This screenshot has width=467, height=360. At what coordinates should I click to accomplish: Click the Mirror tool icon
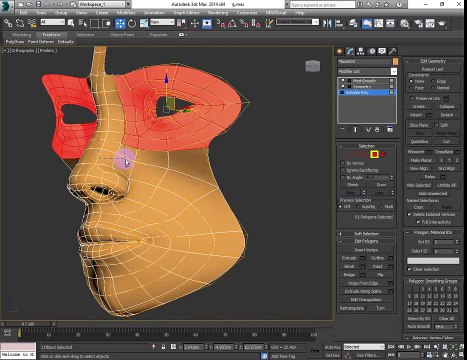tap(327, 23)
